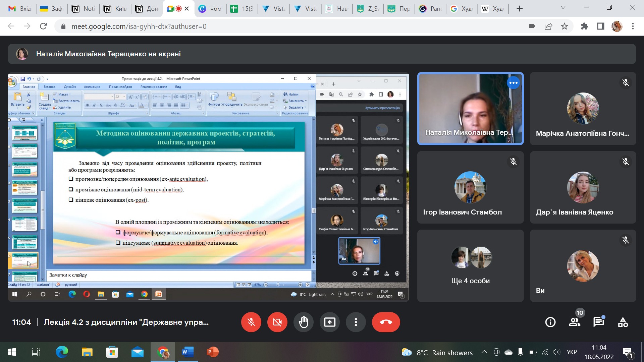Open new browser tab plus button

520,9
